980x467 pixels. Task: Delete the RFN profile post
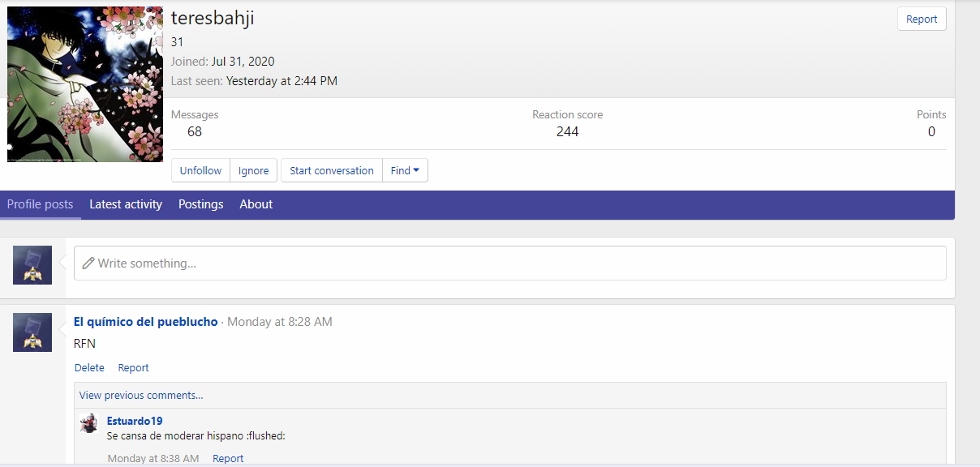[x=89, y=368]
